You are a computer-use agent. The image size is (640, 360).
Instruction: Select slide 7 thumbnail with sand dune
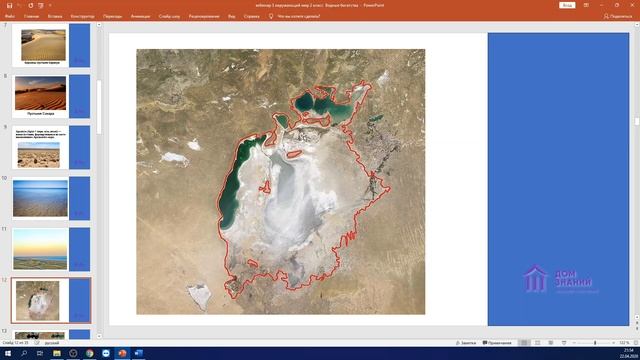click(51, 45)
